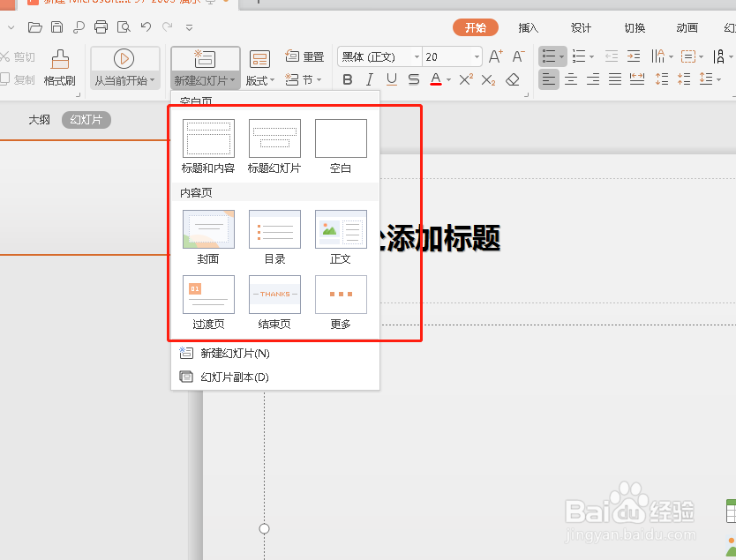Viewport: 736px width, 560px height.
Task: Switch to the 大纲 outline view tab
Action: click(x=40, y=119)
